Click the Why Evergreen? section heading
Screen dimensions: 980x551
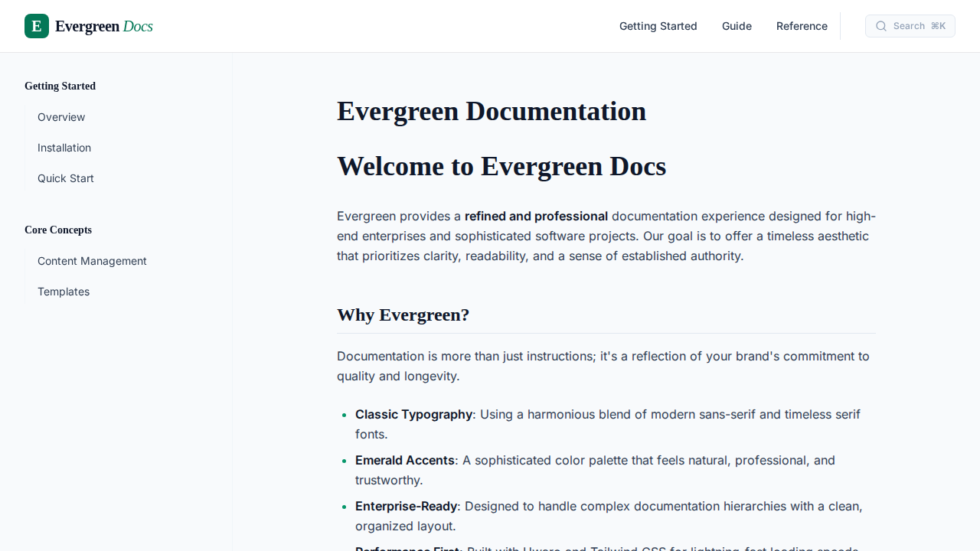click(403, 315)
